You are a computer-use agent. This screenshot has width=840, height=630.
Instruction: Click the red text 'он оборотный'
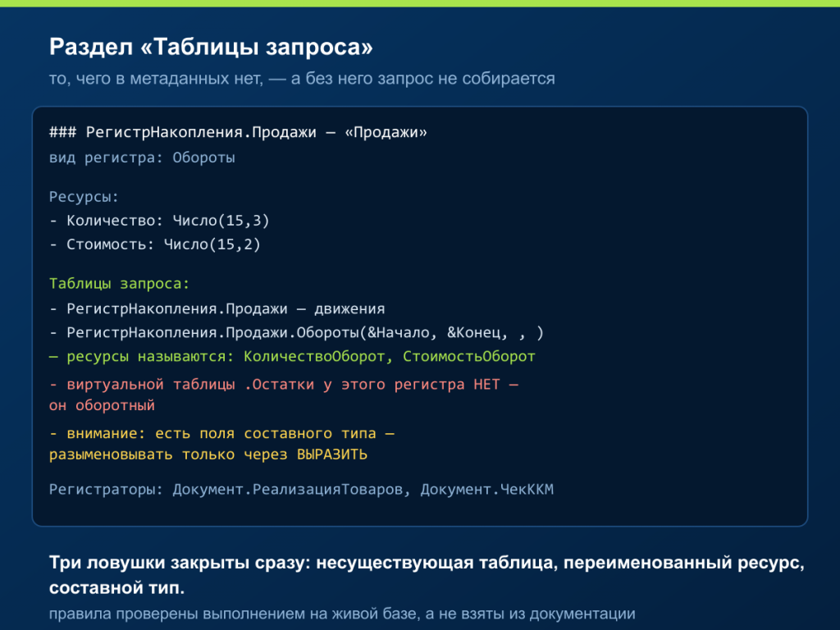pos(102,405)
